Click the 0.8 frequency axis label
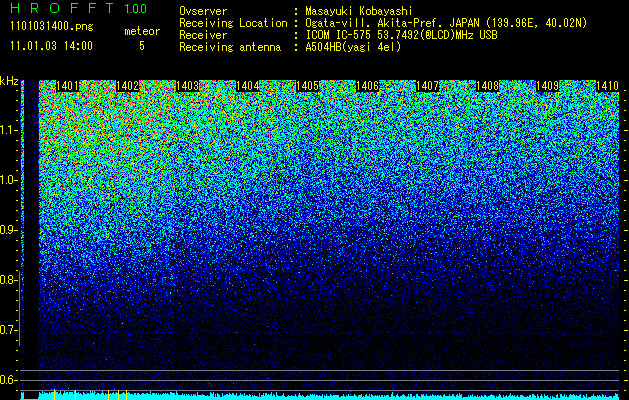Image resolution: width=629 pixels, height=400 pixels. (x=8, y=280)
